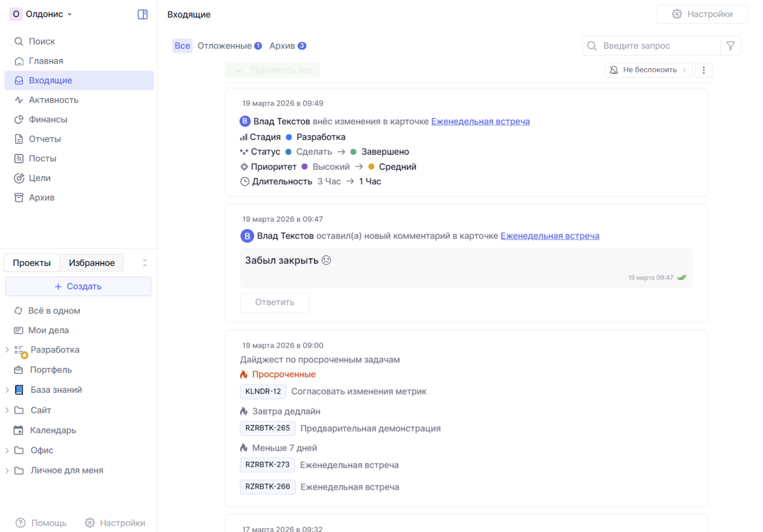
Task: Open Activity from the sidebar
Action: click(x=53, y=100)
